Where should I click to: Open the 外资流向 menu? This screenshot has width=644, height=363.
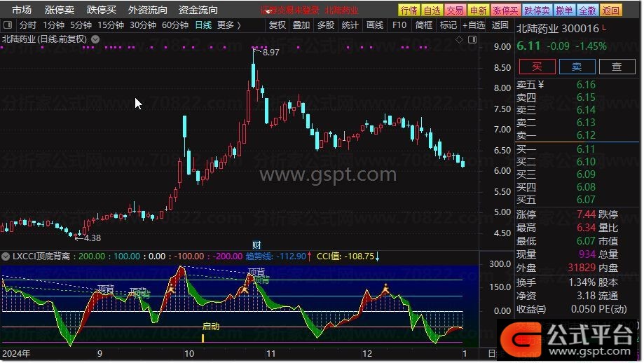[147, 9]
